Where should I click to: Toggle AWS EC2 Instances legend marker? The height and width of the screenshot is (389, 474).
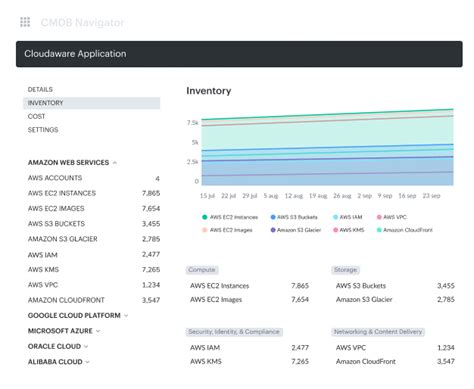[x=205, y=217]
